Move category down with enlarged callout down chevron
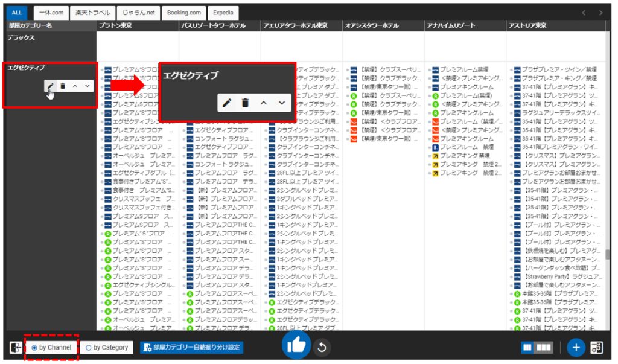This screenshot has height=364, width=618. tap(281, 103)
